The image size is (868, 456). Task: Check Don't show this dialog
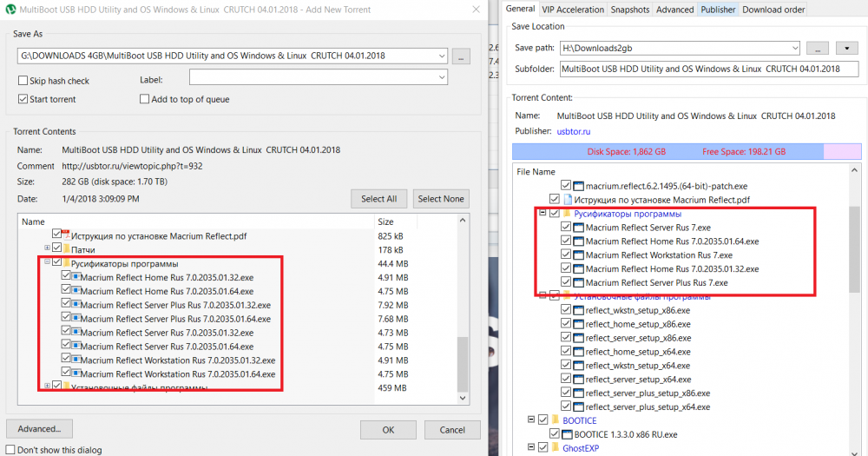click(10, 449)
